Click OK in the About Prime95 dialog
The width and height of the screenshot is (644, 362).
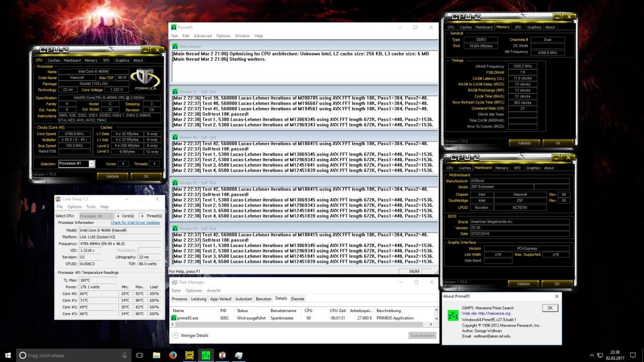pos(550,308)
